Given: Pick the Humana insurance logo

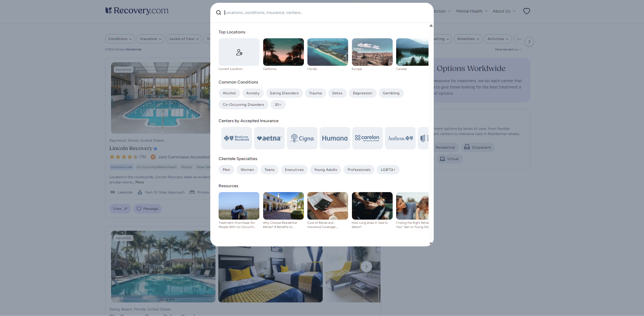Looking at the screenshot, I should [335, 138].
